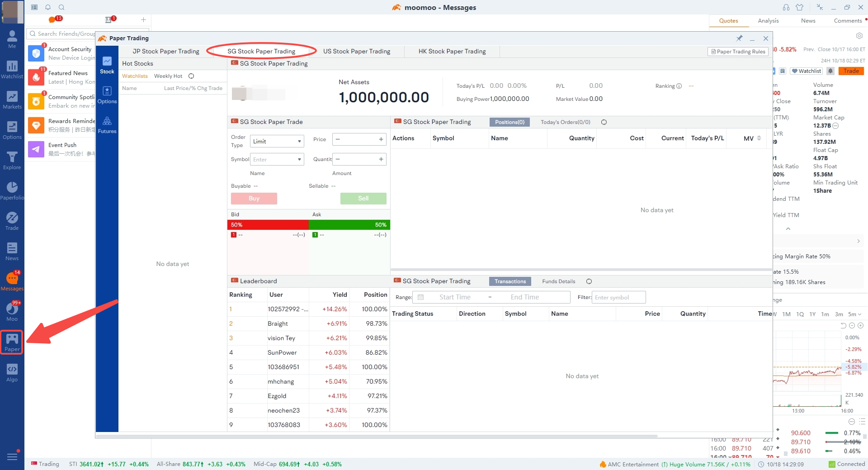Start a new chat with the plus icon
This screenshot has width=868, height=470.
click(143, 20)
